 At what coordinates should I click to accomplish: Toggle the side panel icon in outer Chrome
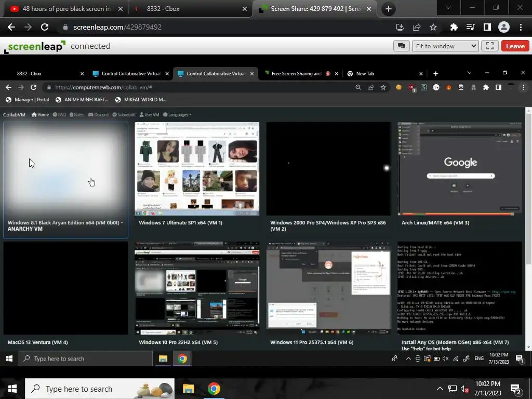pos(487,27)
